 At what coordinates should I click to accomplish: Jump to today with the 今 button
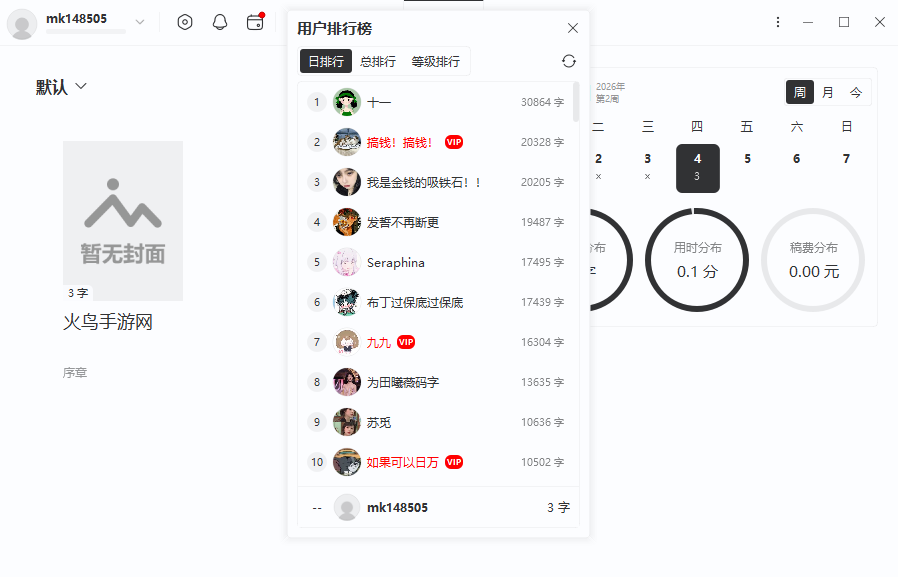coord(856,92)
